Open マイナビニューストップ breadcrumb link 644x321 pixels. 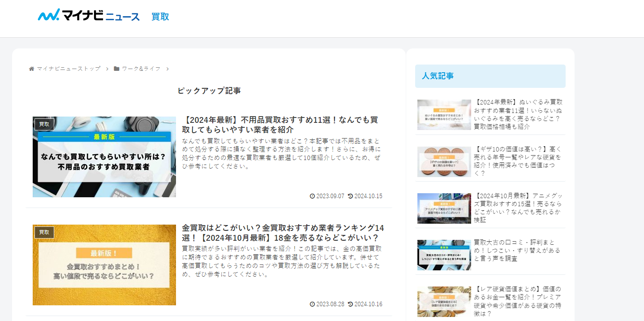[x=69, y=69]
